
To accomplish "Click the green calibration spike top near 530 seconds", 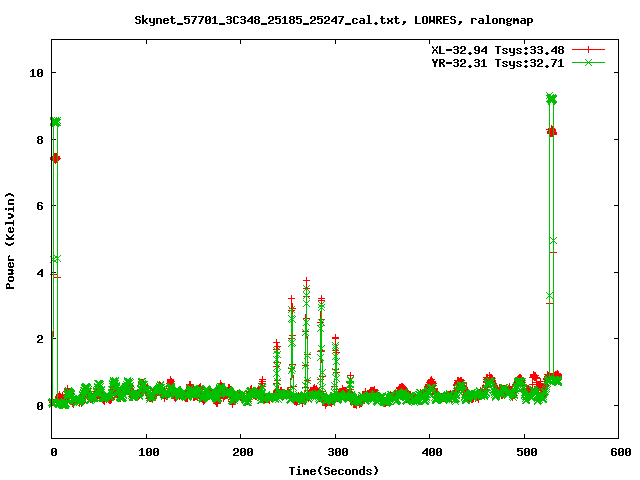I will click(x=551, y=98).
